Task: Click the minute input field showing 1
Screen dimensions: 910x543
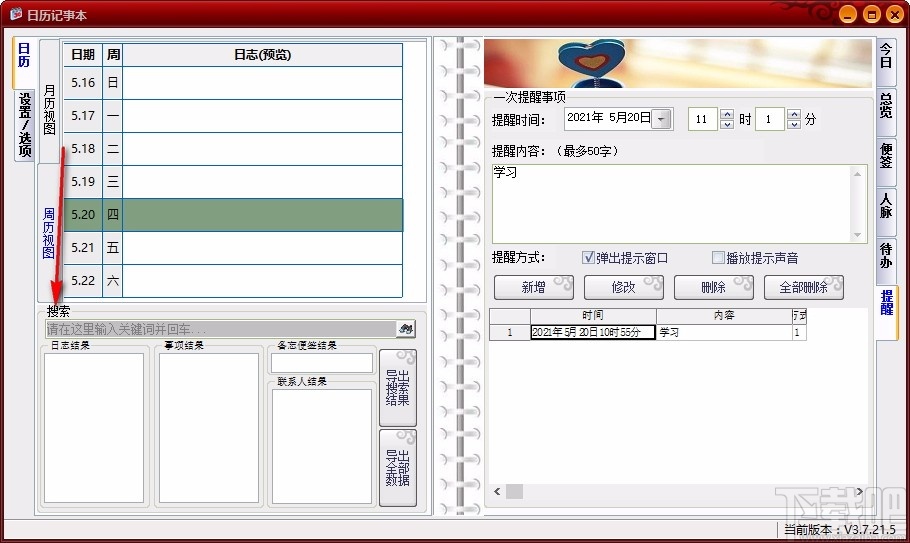Action: pos(770,119)
